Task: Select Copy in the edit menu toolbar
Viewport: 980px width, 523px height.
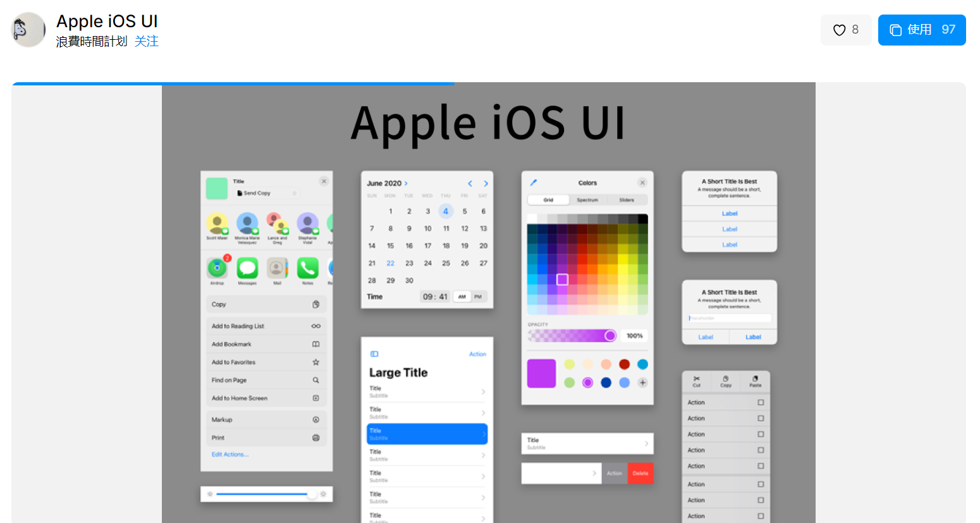Action: [x=725, y=381]
